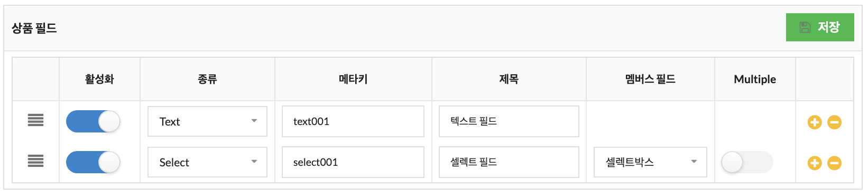
Task: Disable the 활성화 switch for select001
Action: point(93,162)
